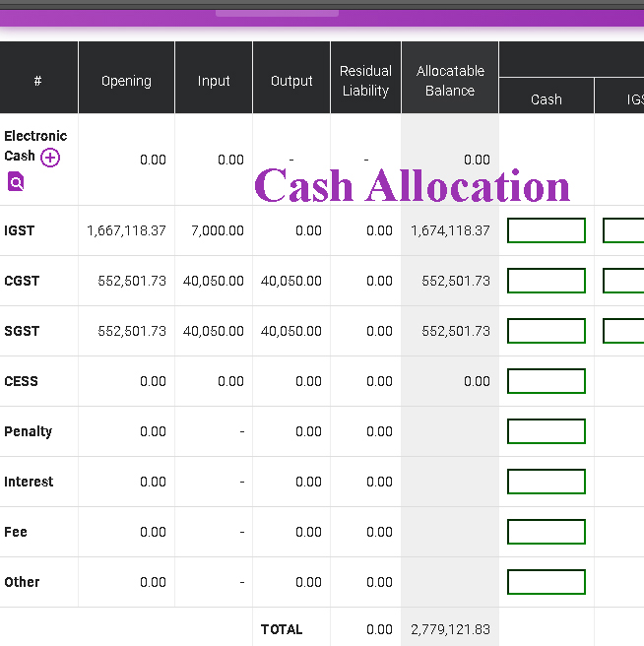Click the Fee row Cash input box
Viewport: 644px width, 646px height.
click(547, 532)
